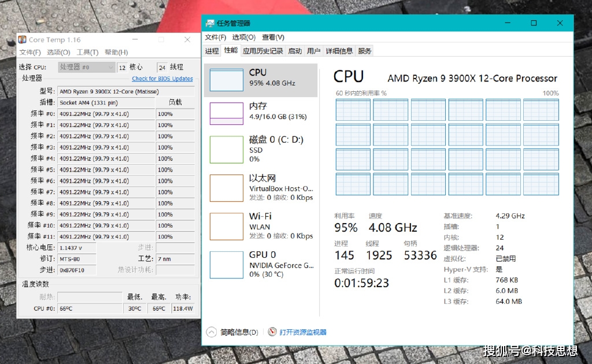
Task: Click the stepping 0x870F10 field
Action: (x=77, y=270)
